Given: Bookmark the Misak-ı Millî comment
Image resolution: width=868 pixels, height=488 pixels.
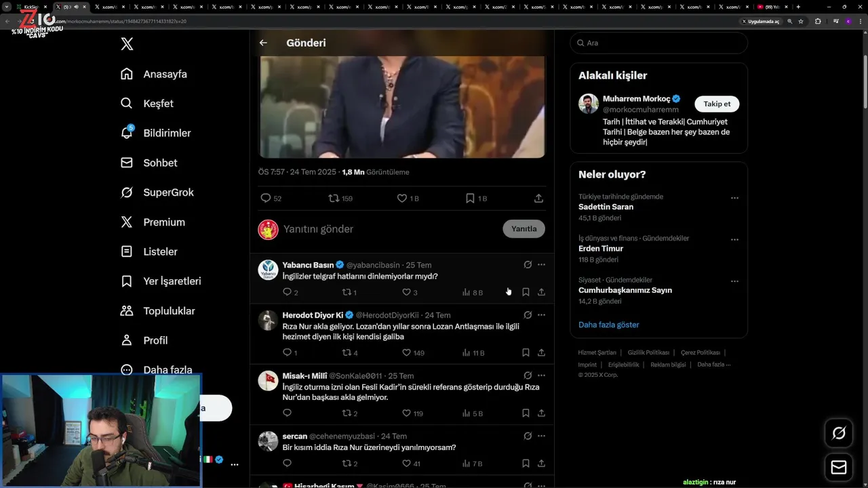Looking at the screenshot, I should pos(526,413).
